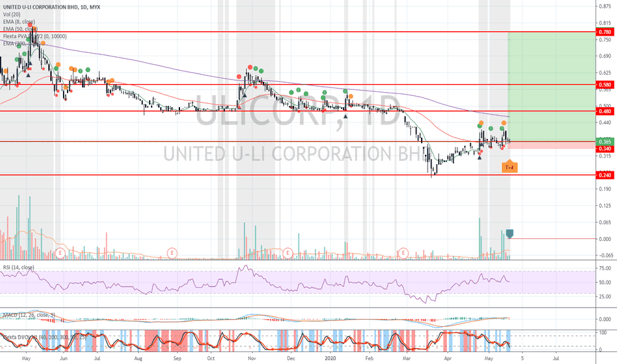Click 0.190 on the price scale

605,189
